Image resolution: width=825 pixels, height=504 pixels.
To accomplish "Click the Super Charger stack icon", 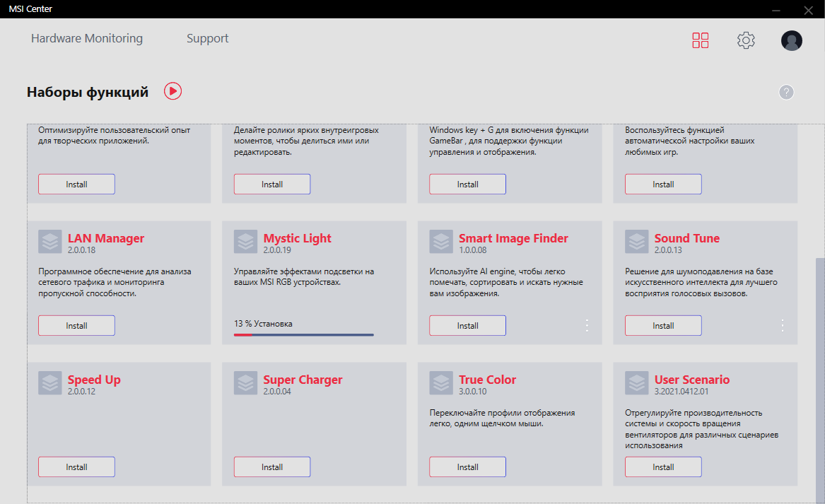I will tap(246, 383).
